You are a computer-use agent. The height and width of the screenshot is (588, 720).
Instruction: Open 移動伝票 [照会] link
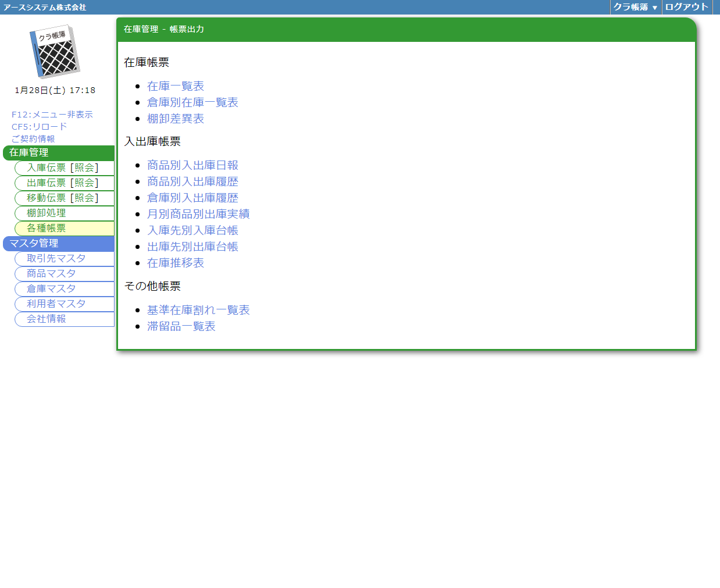click(x=84, y=198)
